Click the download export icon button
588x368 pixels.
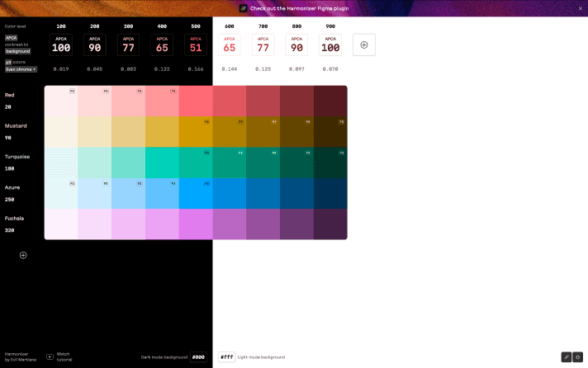(578, 357)
